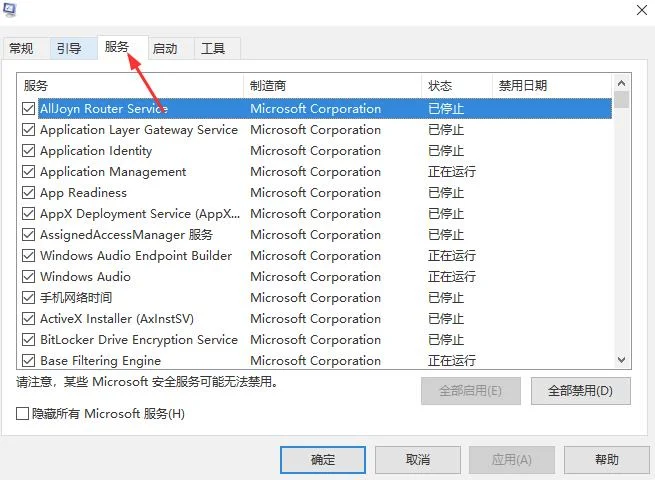Uncheck BitLocker Drive Encryption Service checkbox
This screenshot has width=655, height=480.
[x=28, y=339]
